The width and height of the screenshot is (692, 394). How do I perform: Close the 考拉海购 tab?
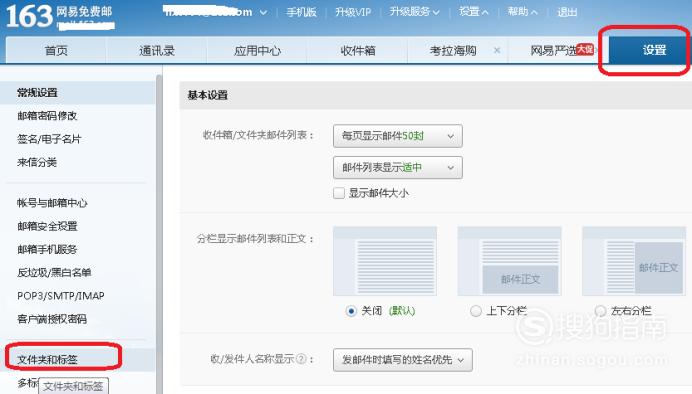coord(497,50)
